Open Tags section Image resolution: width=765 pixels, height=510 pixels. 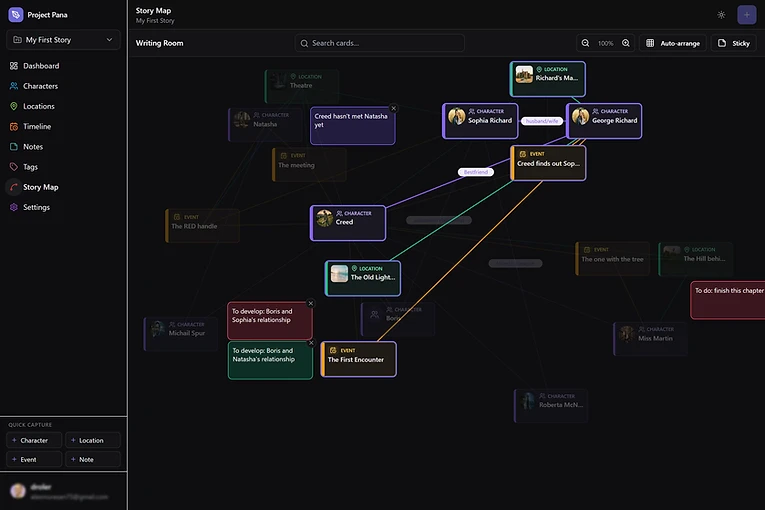(x=30, y=167)
